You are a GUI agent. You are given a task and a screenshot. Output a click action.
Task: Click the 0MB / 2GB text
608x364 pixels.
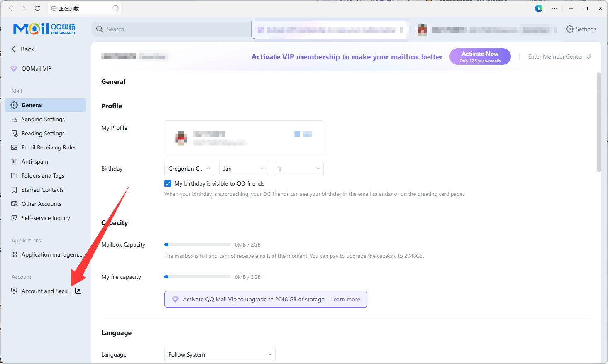[248, 244]
